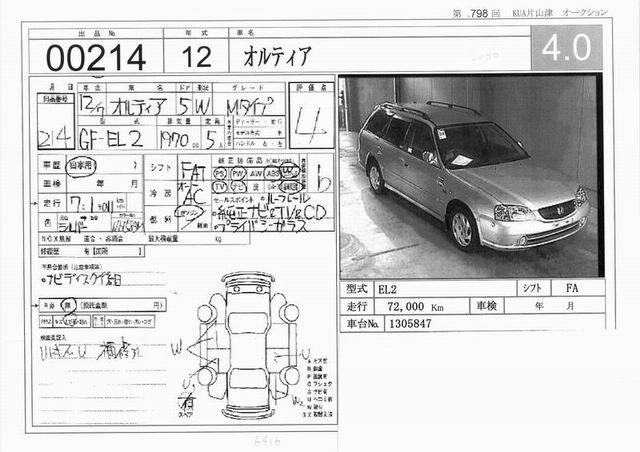Image resolution: width=640 pixels, height=452 pixels.
Task: Click the printed car name オルティア header
Action: [278, 56]
